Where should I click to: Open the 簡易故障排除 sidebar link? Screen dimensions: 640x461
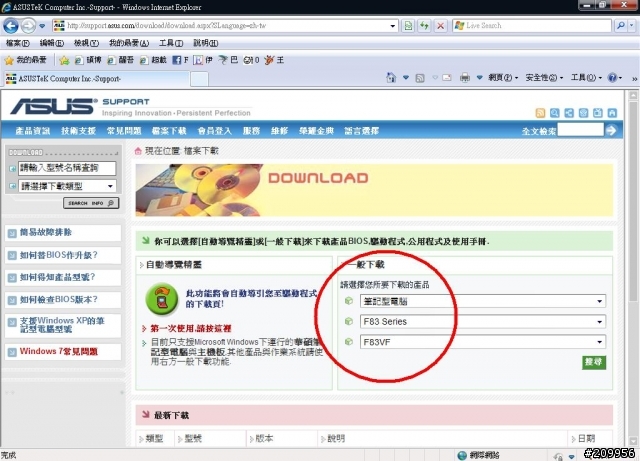(45, 232)
